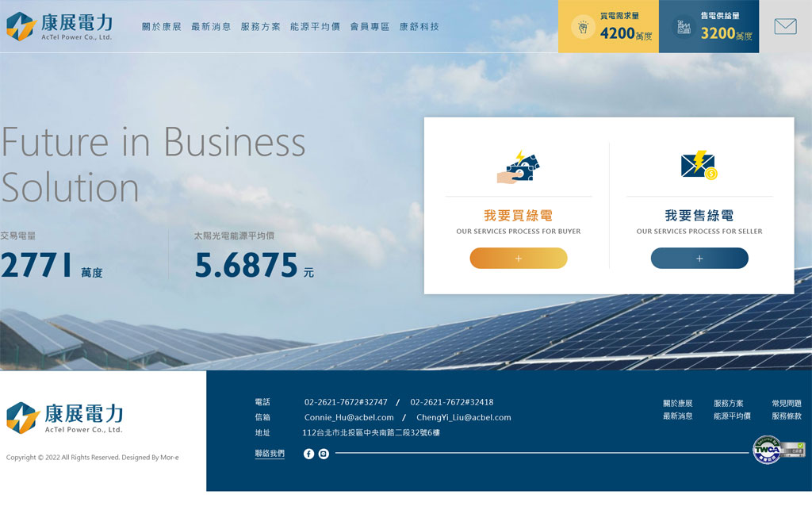Click the 聯絡我們 link in footer
This screenshot has height=529, width=812.
(x=270, y=454)
